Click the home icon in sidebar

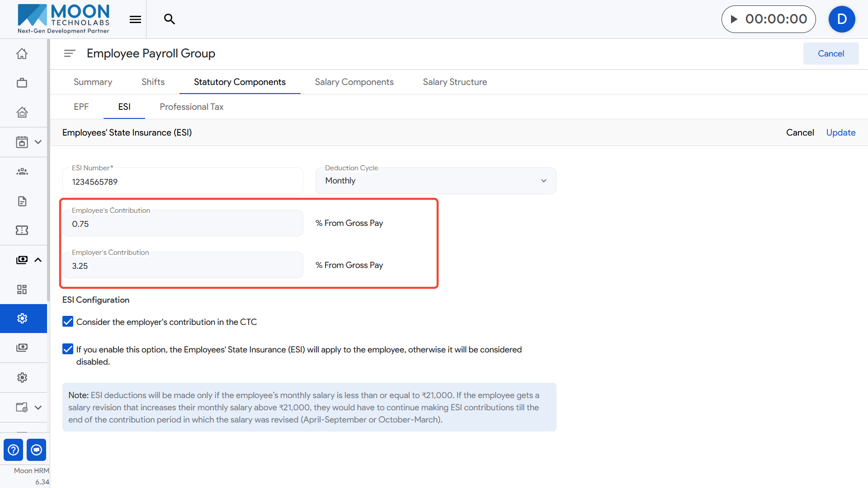click(x=22, y=54)
